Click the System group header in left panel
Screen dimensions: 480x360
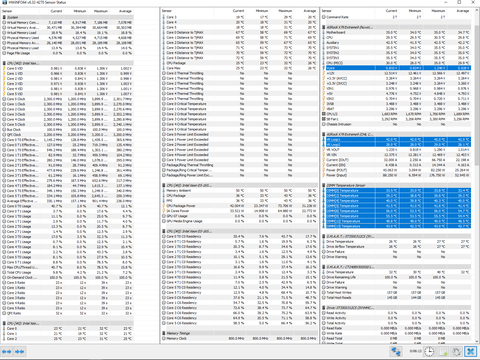(68, 17)
